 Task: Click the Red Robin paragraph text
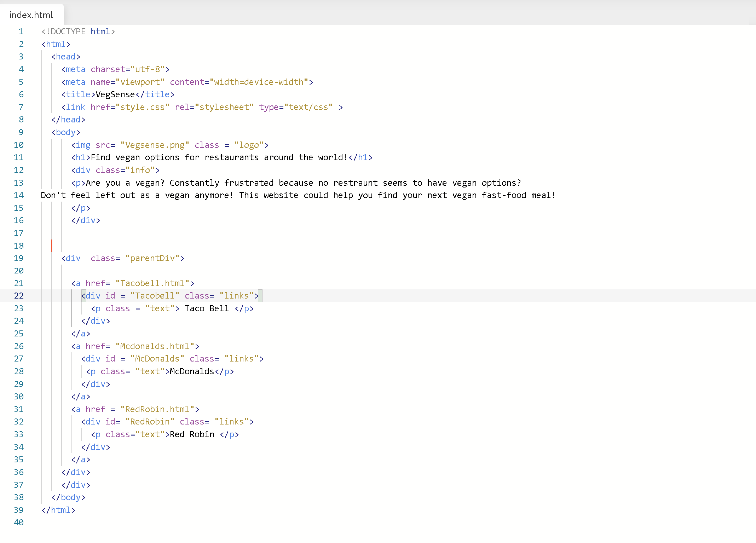coord(192,434)
